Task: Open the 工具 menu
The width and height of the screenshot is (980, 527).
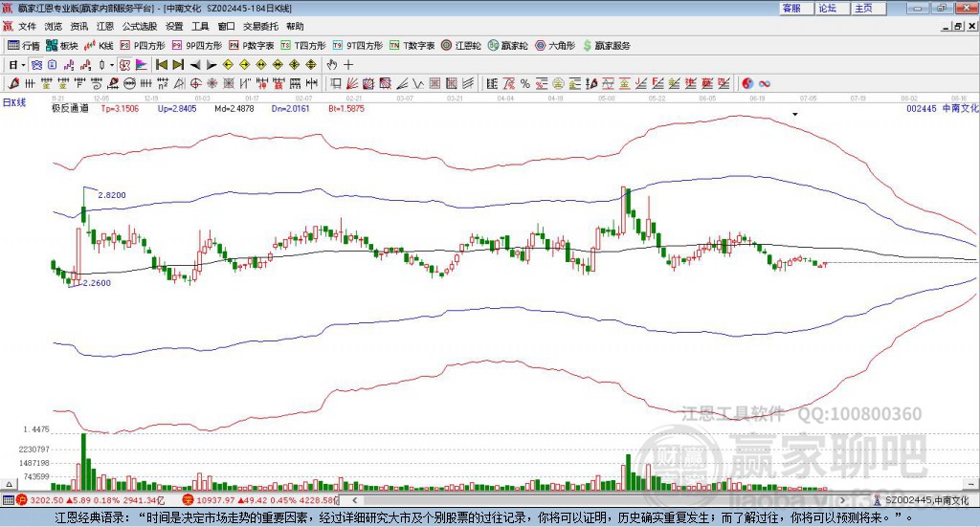Action: click(x=200, y=26)
